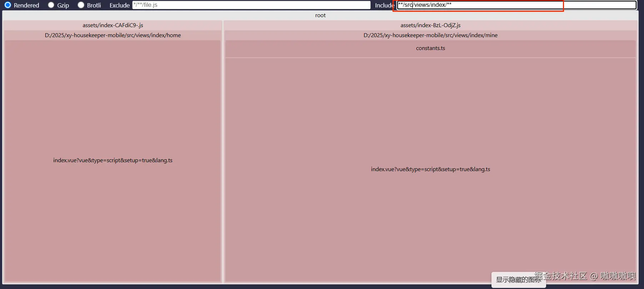This screenshot has height=289, width=644.
Task: Click the constants.ts module block
Action: 430,48
